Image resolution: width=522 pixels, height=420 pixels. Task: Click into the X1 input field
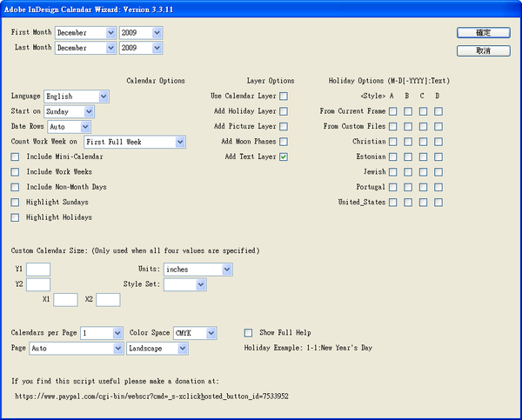coord(65,300)
